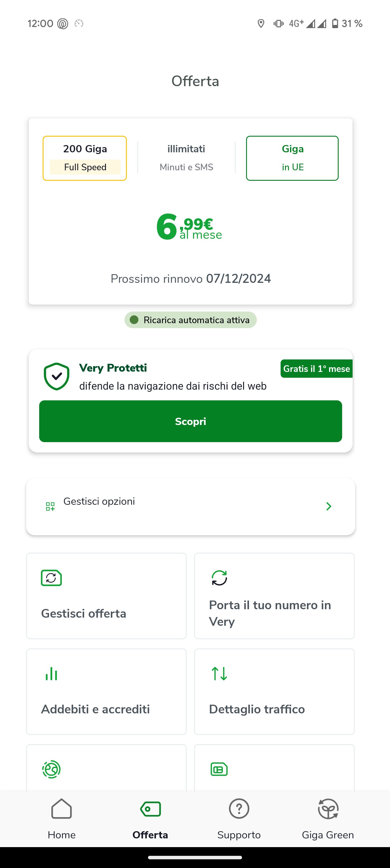
Task: Tap the Addebiti e accrediti bar chart icon
Action: click(51, 674)
